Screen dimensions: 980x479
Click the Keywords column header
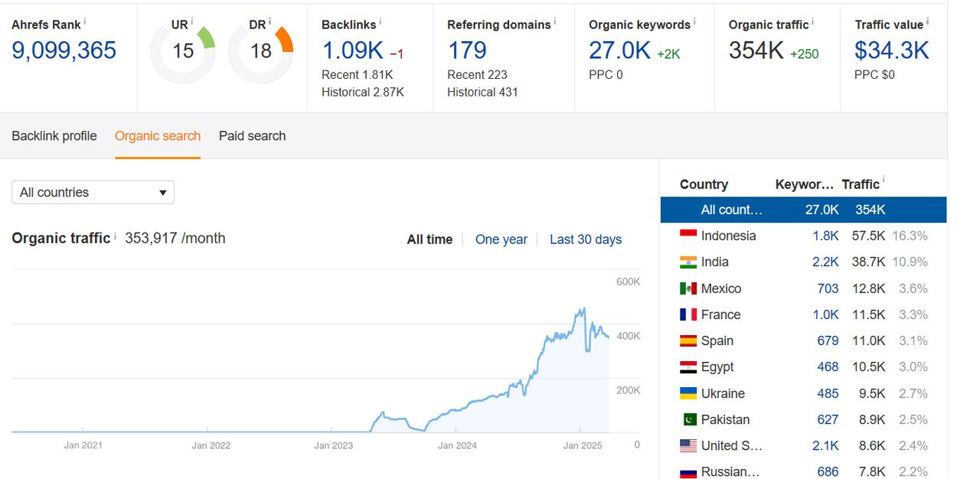click(x=804, y=184)
